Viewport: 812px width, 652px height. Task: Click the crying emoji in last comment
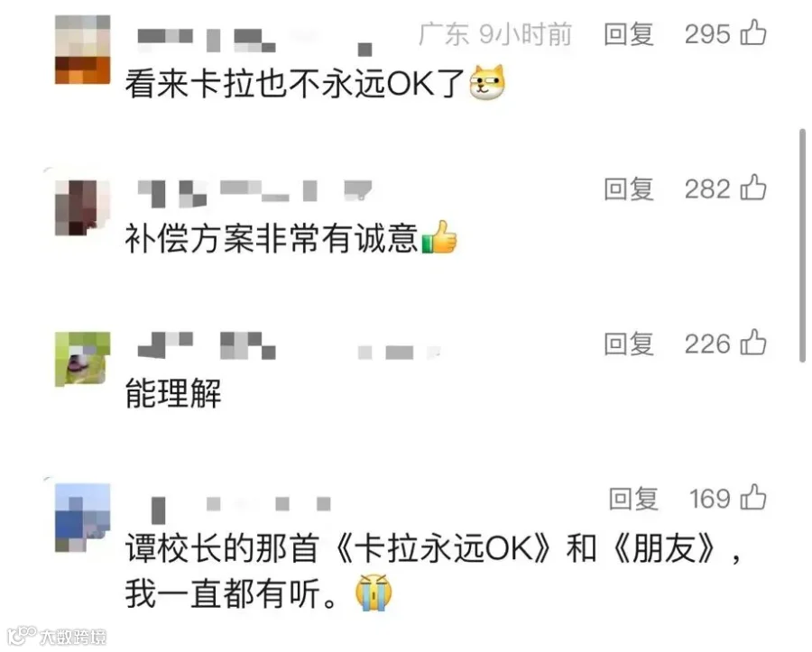coord(374,592)
